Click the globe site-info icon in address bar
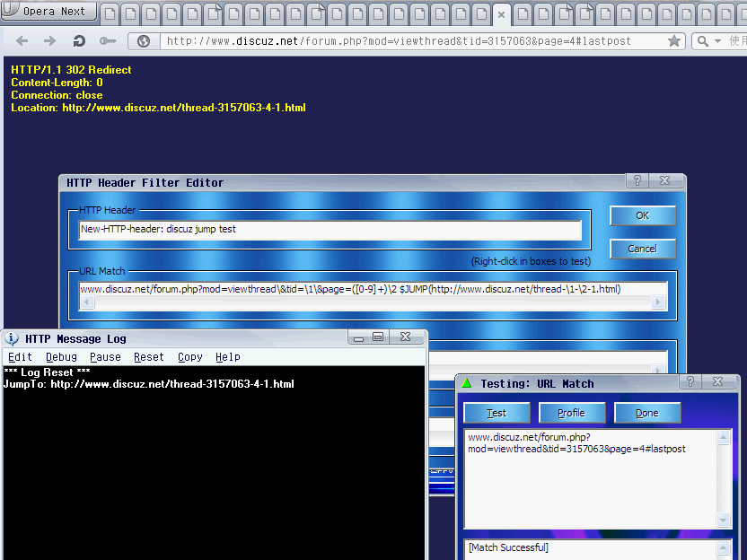This screenshot has height=560, width=747. click(144, 41)
